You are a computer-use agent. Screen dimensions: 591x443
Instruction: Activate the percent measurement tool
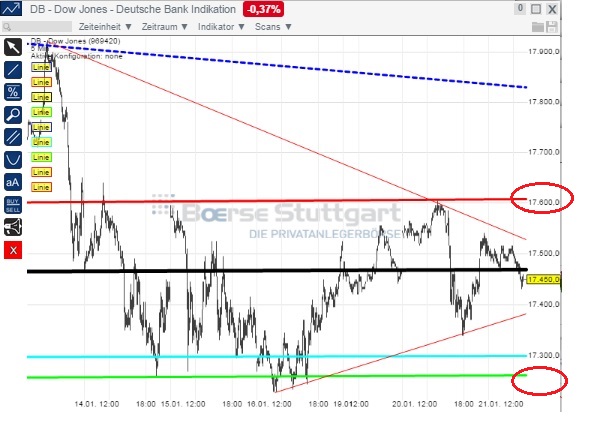tap(13, 92)
